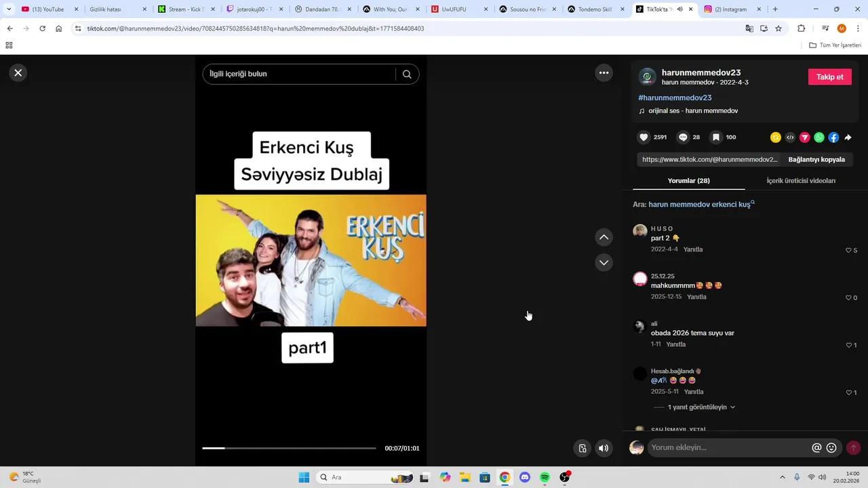Close the TikTok video viewer
This screenshot has height=488, width=868.
[18, 73]
